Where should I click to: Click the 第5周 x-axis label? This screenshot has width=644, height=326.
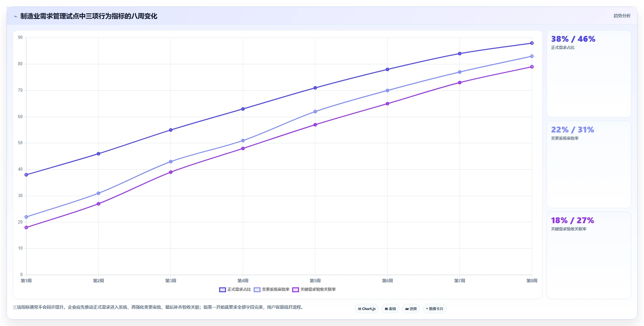315,281
